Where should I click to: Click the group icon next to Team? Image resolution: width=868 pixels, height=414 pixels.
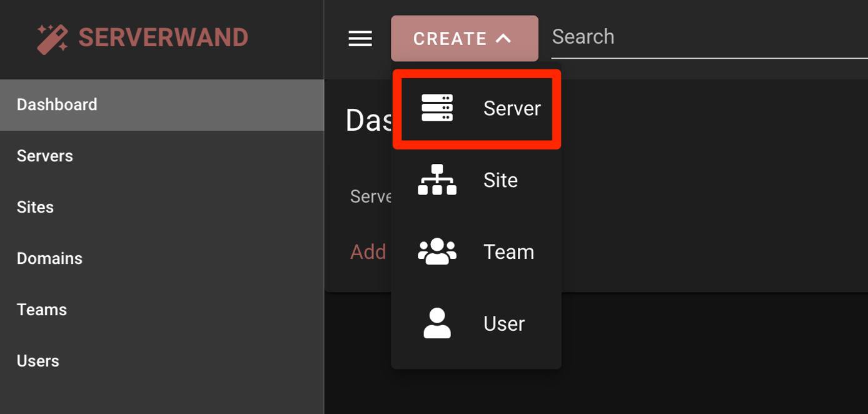(438, 251)
